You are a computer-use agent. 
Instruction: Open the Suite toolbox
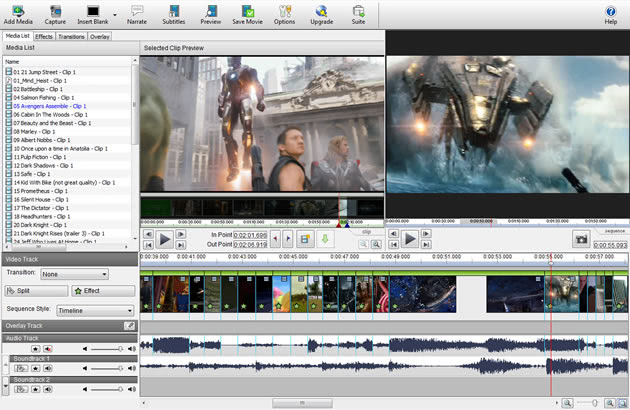point(358,15)
